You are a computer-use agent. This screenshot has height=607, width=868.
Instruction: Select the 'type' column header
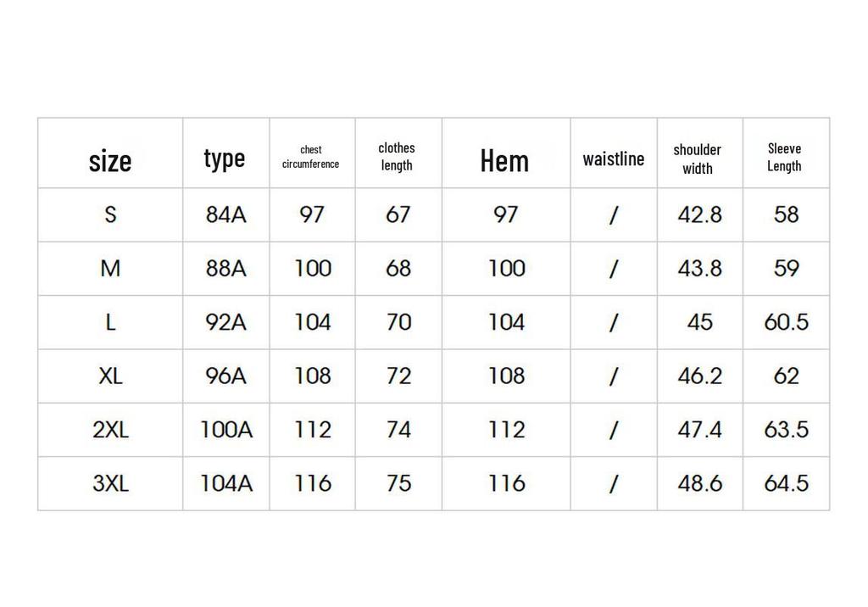click(224, 159)
